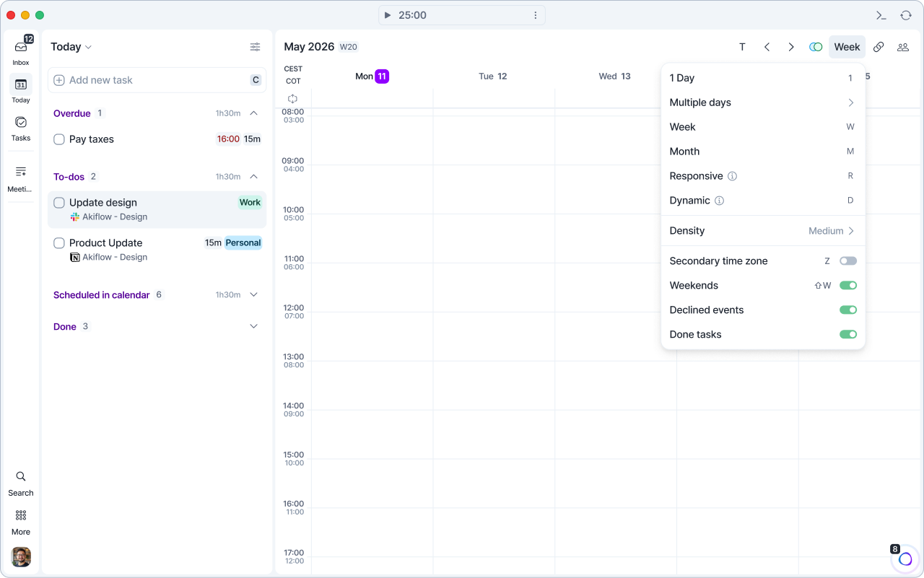Start the 25:00 focus timer
Viewport: 924px width, 578px height.
pyautogui.click(x=388, y=15)
